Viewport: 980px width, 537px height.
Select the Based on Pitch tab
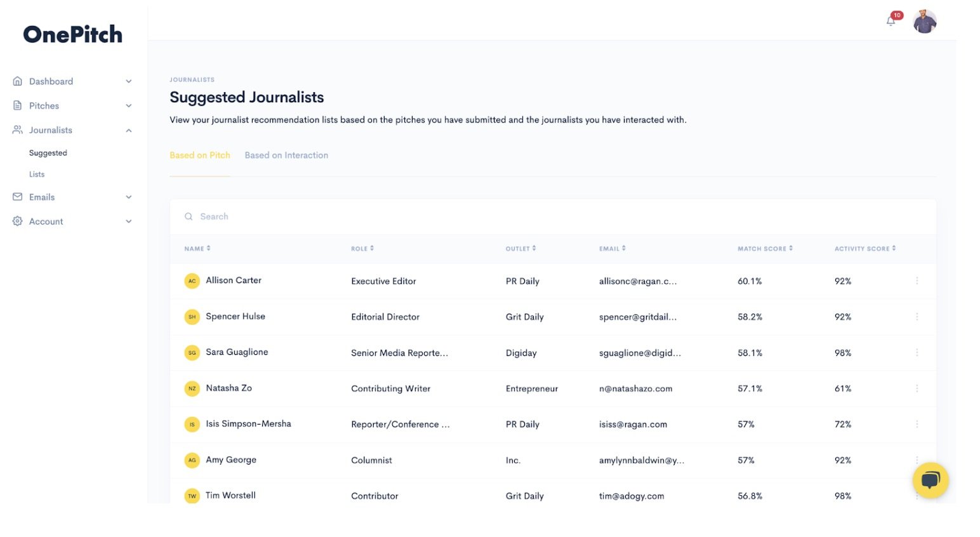200,155
